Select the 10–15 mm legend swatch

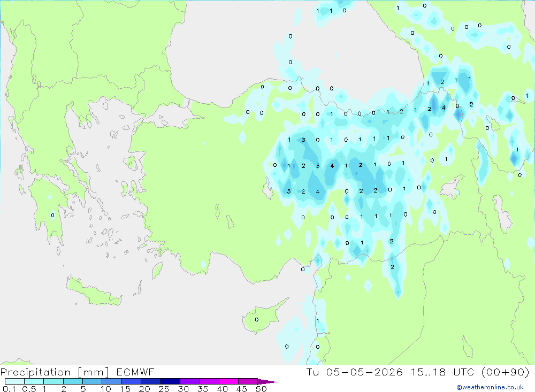[112, 381]
